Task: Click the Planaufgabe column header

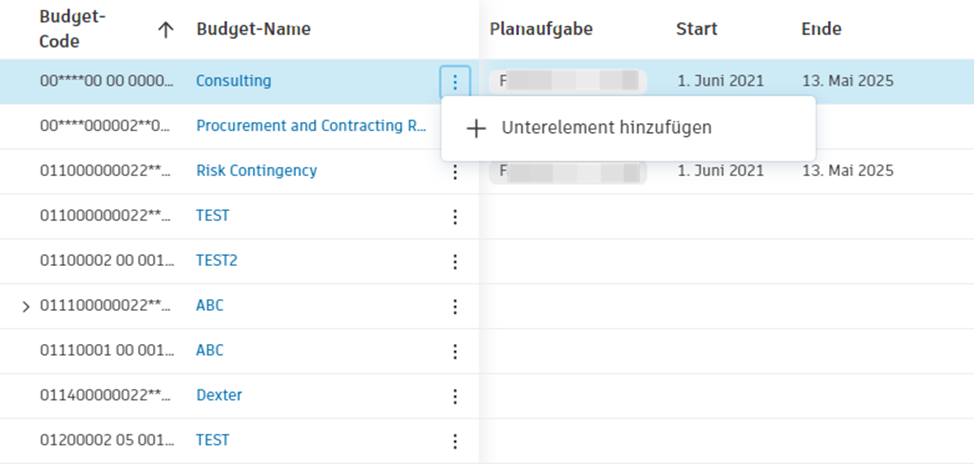Action: (541, 30)
